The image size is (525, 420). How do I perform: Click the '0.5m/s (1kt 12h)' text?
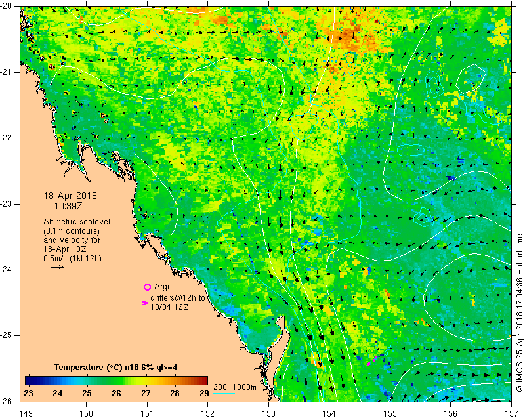pyautogui.click(x=72, y=259)
